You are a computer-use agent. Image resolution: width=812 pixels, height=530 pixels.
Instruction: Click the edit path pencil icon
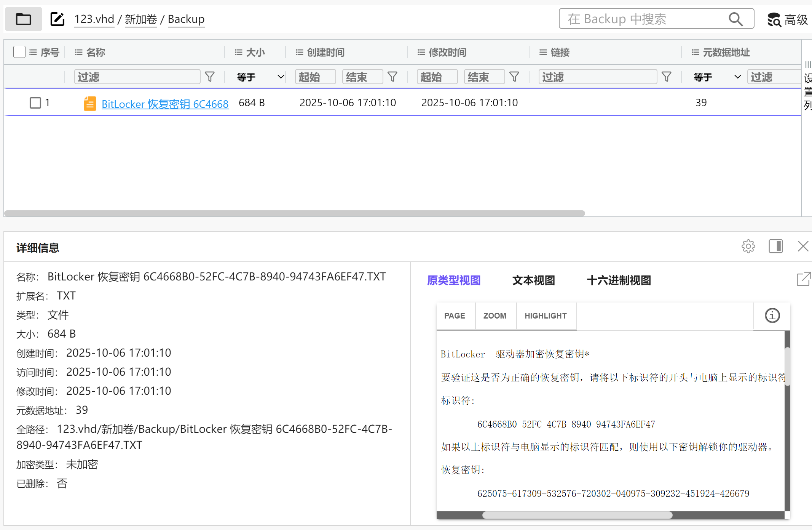(x=57, y=19)
